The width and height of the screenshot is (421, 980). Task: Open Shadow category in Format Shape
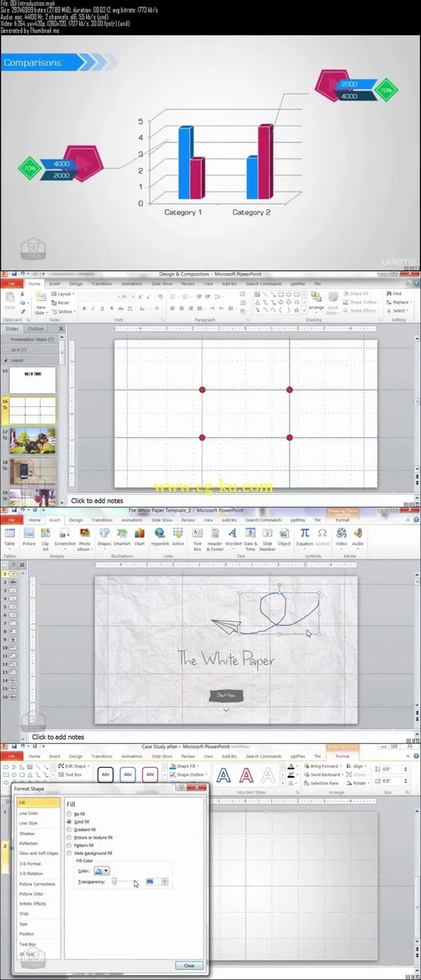(27, 834)
